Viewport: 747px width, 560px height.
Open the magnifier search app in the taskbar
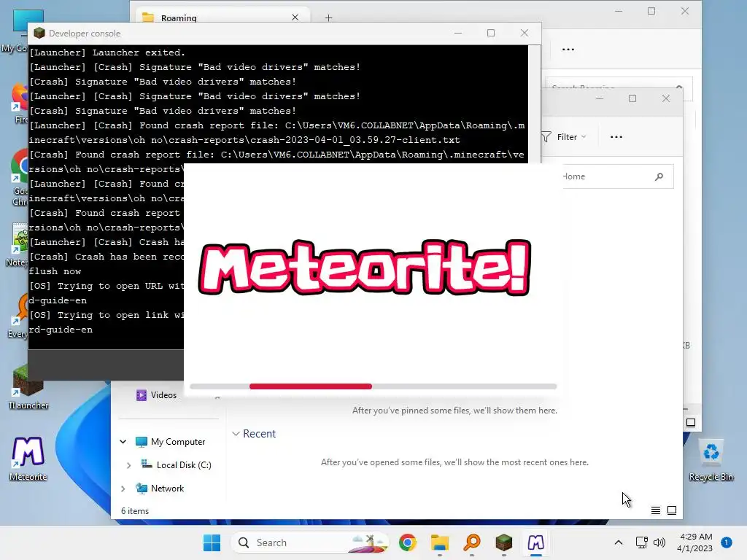tap(472, 542)
